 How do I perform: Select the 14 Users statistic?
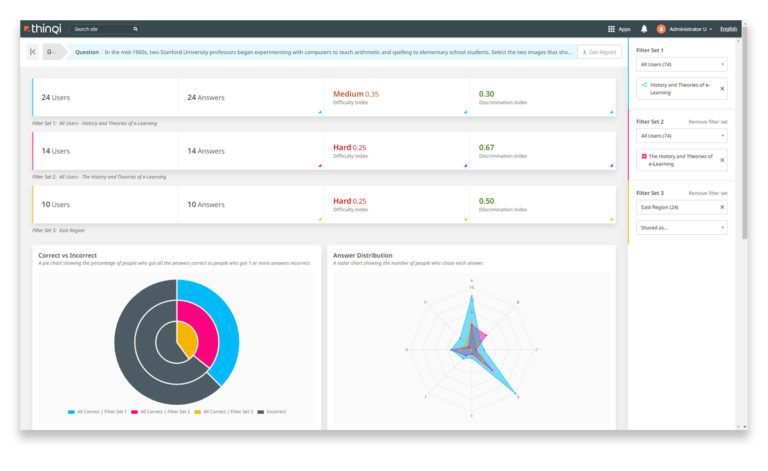click(55, 151)
